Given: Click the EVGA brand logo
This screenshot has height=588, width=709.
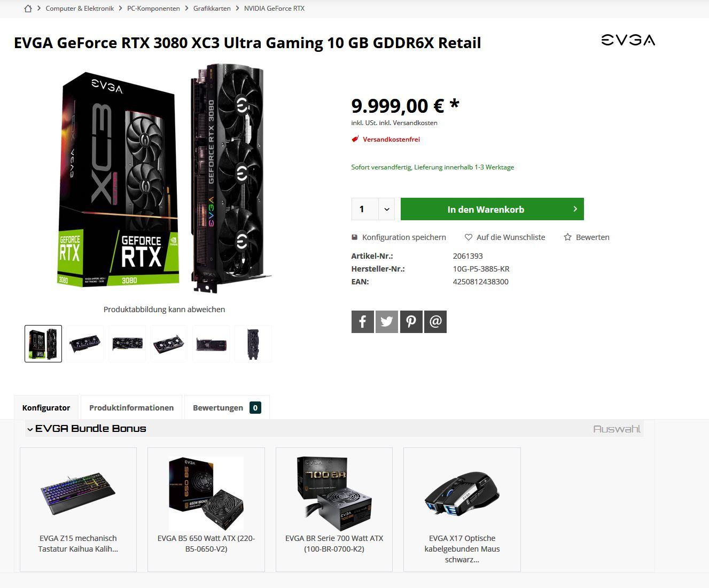Looking at the screenshot, I should pyautogui.click(x=628, y=40).
